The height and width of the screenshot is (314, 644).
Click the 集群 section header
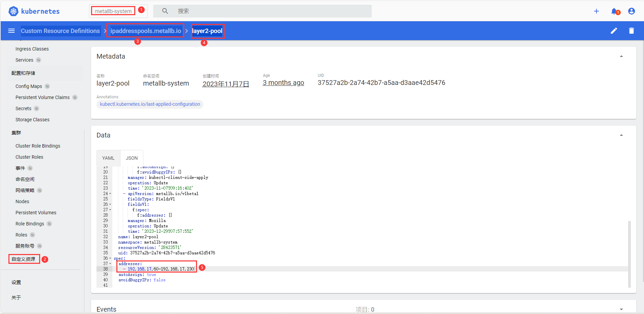[x=16, y=133]
